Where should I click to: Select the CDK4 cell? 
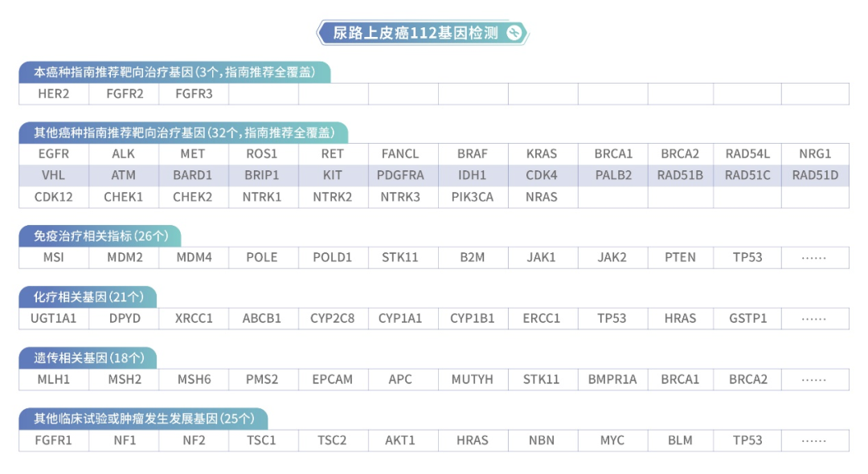click(x=543, y=175)
